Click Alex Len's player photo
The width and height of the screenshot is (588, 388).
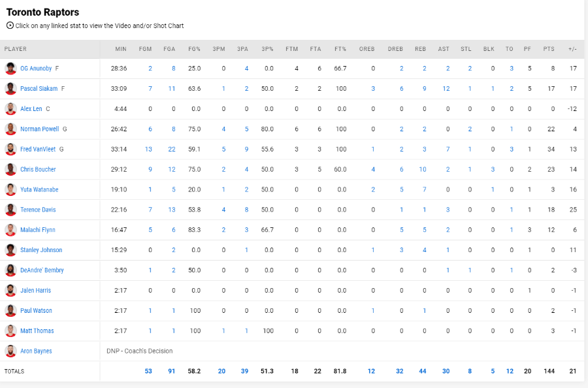[10, 109]
